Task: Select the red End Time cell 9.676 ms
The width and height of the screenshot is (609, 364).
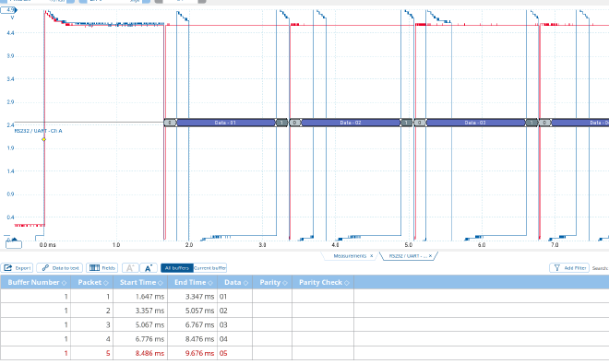Action: coord(193,353)
